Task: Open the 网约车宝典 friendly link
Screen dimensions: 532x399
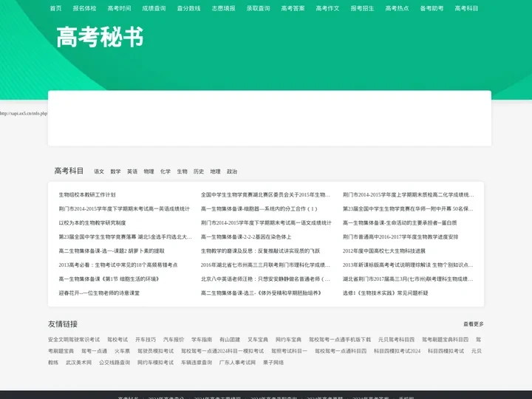Action: point(288,340)
